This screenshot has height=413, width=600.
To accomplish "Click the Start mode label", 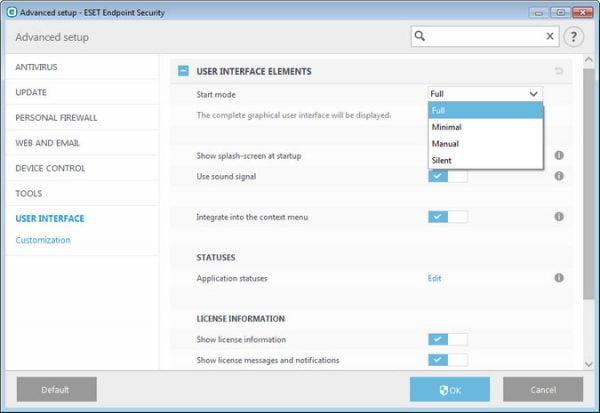I will (216, 95).
